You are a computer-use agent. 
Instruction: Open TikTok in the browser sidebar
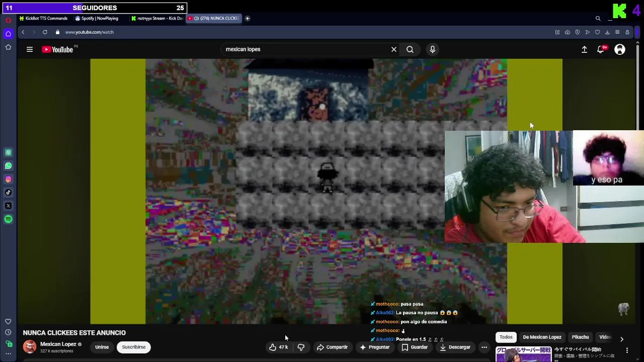[x=8, y=193]
